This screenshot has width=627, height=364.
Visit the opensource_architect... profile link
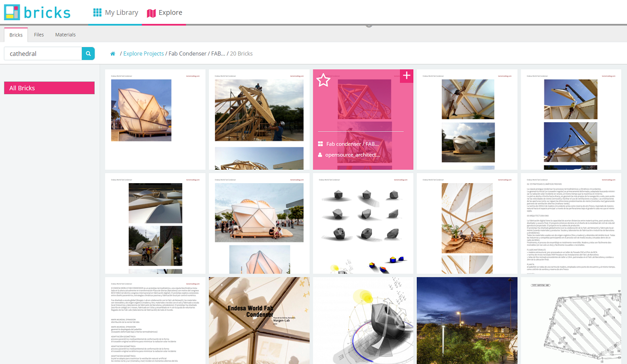click(353, 155)
